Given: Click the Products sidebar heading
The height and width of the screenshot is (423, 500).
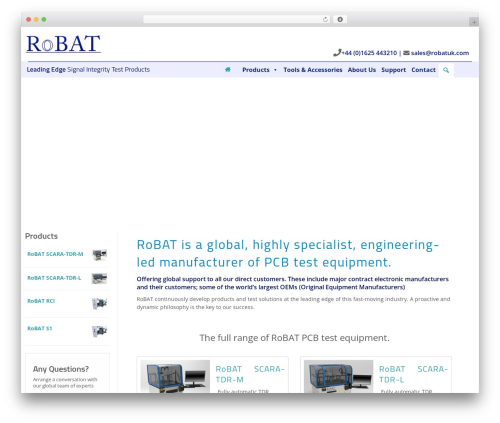Looking at the screenshot, I should (41, 236).
